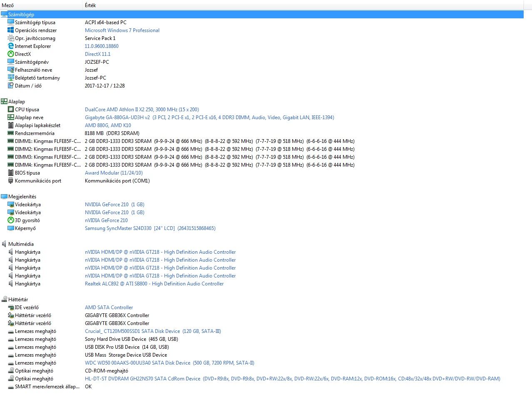Open the Realtek ALC892 @ ATI SB800 link
Viewport: 532px width, 395px height.
point(154,284)
